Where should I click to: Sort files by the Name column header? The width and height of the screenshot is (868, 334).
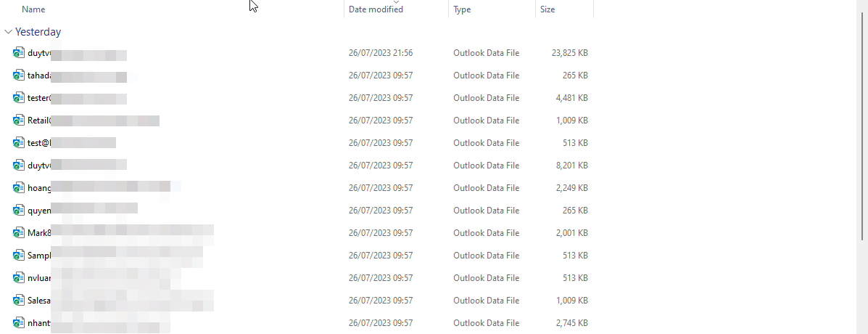tap(33, 9)
